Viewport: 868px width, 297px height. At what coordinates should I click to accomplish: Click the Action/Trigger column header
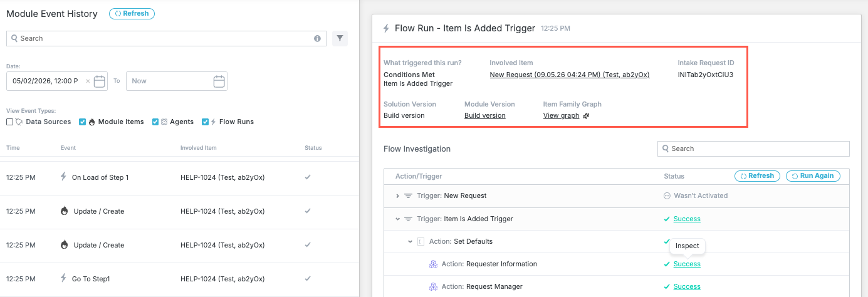click(419, 176)
